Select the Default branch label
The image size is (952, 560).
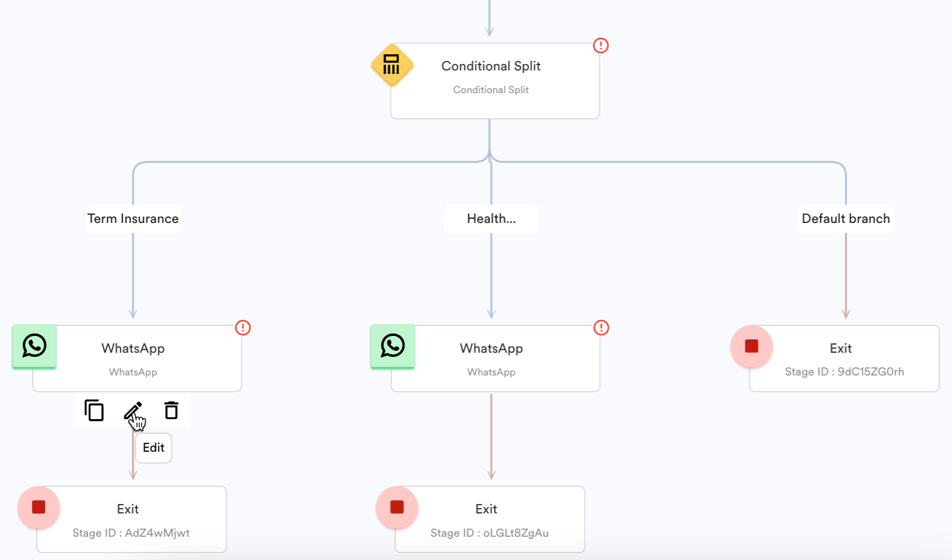846,219
